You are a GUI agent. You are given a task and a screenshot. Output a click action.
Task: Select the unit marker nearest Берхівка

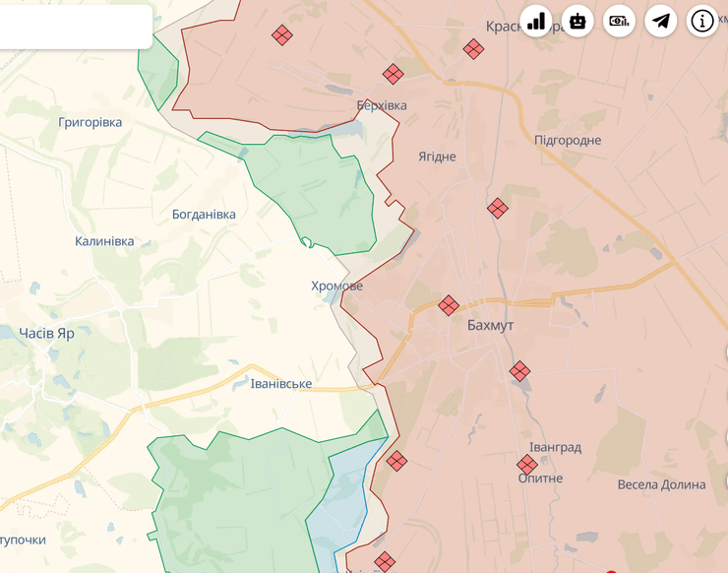pyautogui.click(x=393, y=74)
